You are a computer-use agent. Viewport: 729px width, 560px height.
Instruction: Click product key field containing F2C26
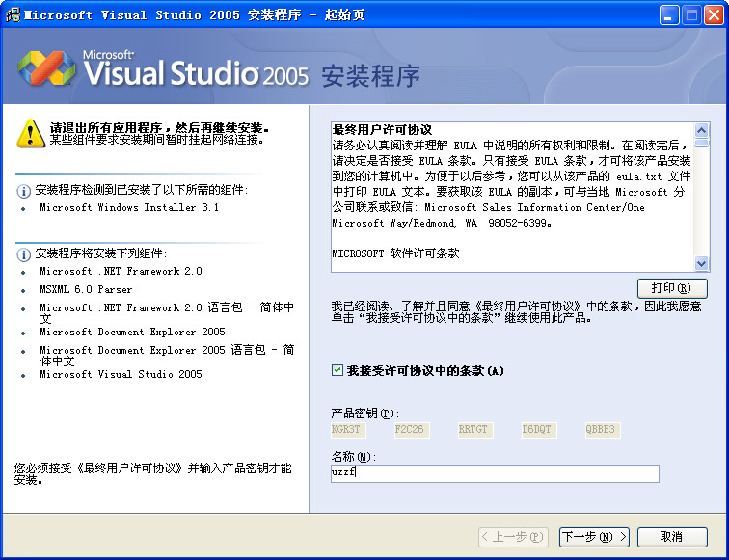pyautogui.click(x=412, y=430)
